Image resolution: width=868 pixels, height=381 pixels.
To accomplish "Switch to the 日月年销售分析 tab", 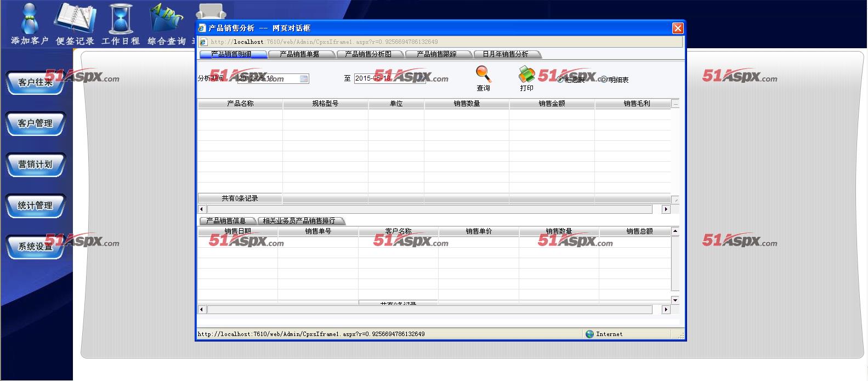I will pyautogui.click(x=507, y=54).
